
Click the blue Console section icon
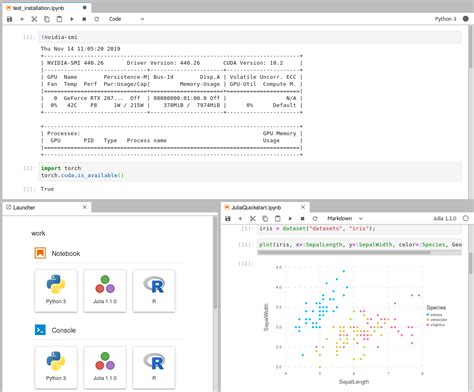[40, 330]
